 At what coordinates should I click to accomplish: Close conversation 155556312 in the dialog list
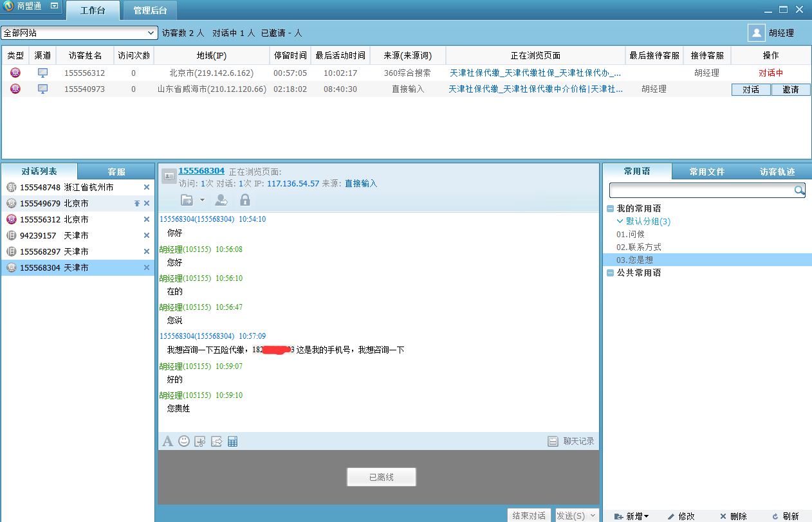[147, 219]
